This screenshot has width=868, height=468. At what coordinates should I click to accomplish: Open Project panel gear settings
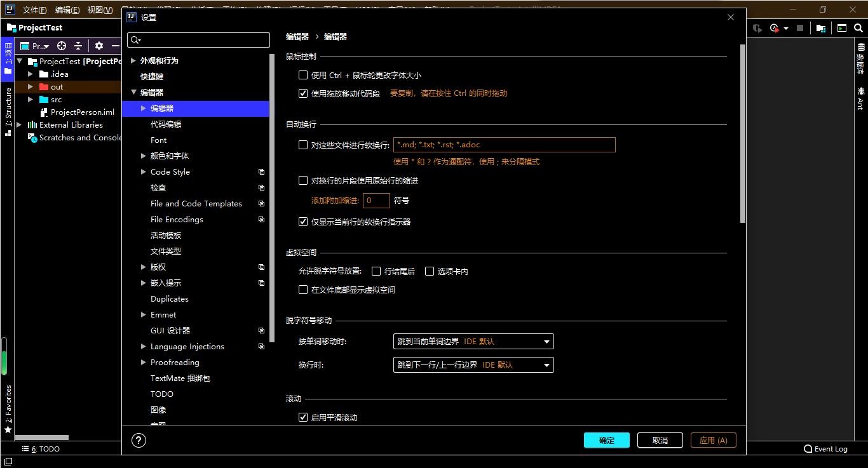pos(98,46)
